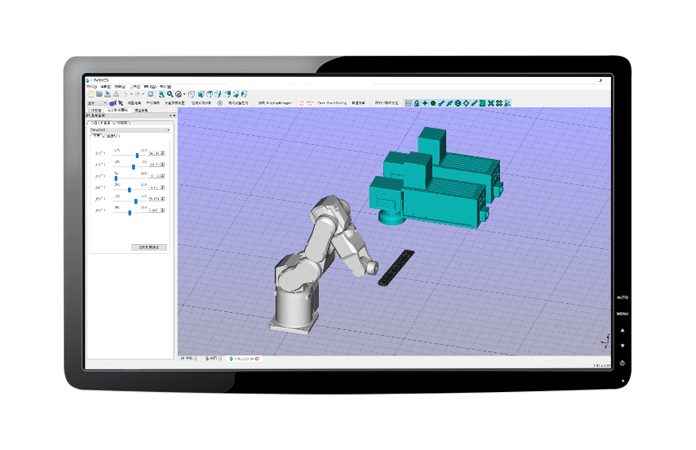Screen dimensions: 696x450
Task: Open the third menu in the menu bar
Action: tap(120, 87)
